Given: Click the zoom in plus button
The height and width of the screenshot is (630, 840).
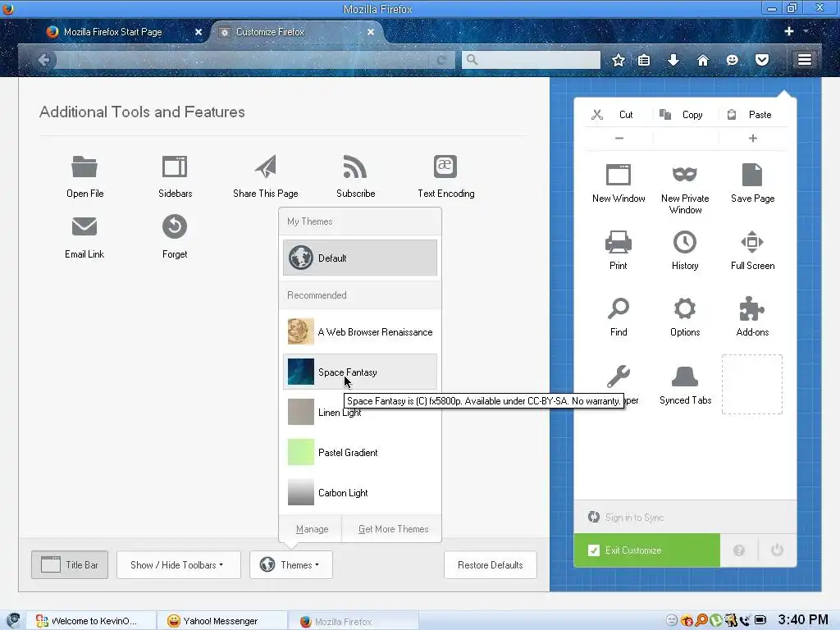Looking at the screenshot, I should [x=753, y=138].
